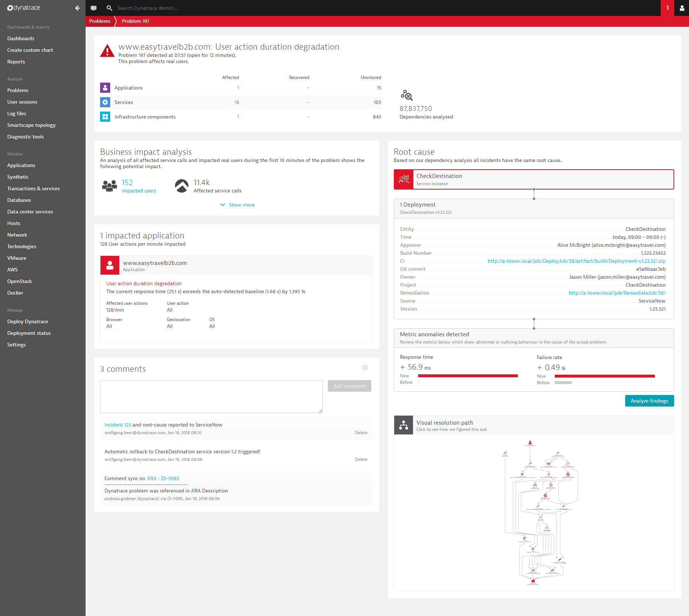Click the Response time Now red bar
This screenshot has width=689, height=616.
[468, 376]
